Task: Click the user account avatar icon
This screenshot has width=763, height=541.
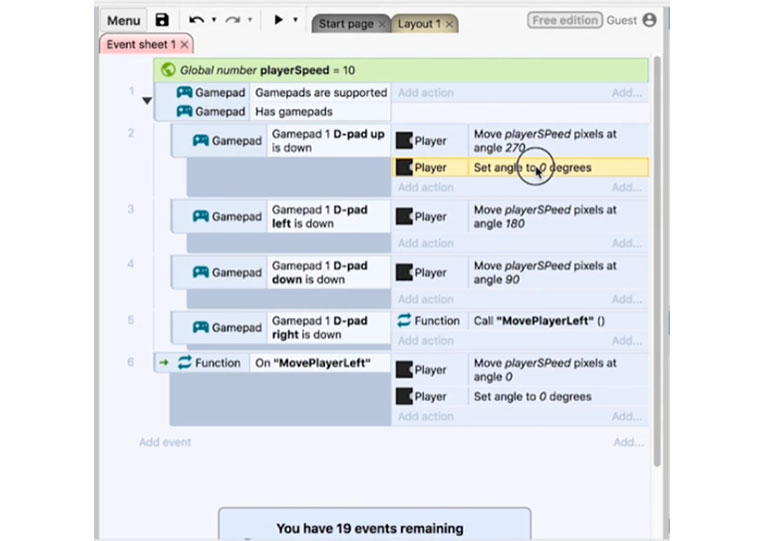Action: tap(650, 20)
